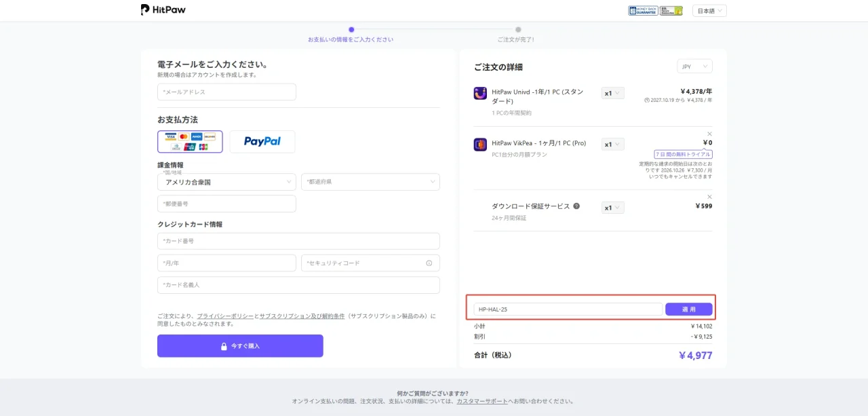Open the country dropdown showing アメリカ合衆国

[226, 182]
